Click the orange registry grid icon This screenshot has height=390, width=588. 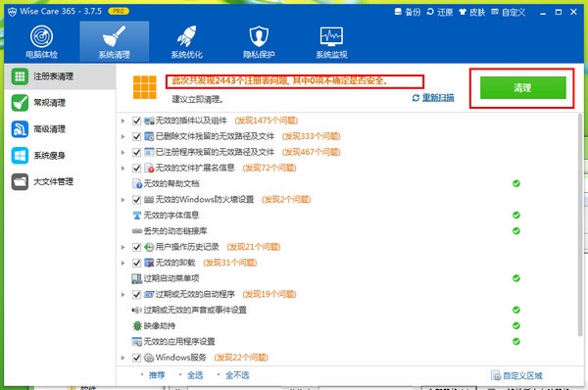(x=145, y=87)
